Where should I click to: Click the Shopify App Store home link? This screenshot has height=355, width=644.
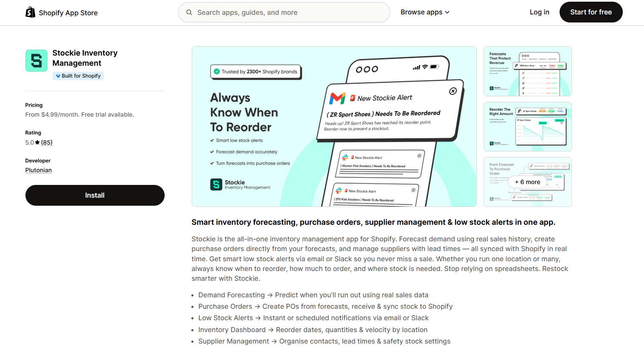(62, 13)
